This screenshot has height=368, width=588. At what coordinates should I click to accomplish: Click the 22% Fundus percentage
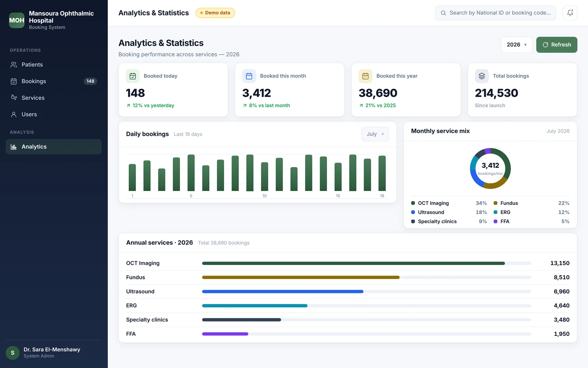(564, 203)
